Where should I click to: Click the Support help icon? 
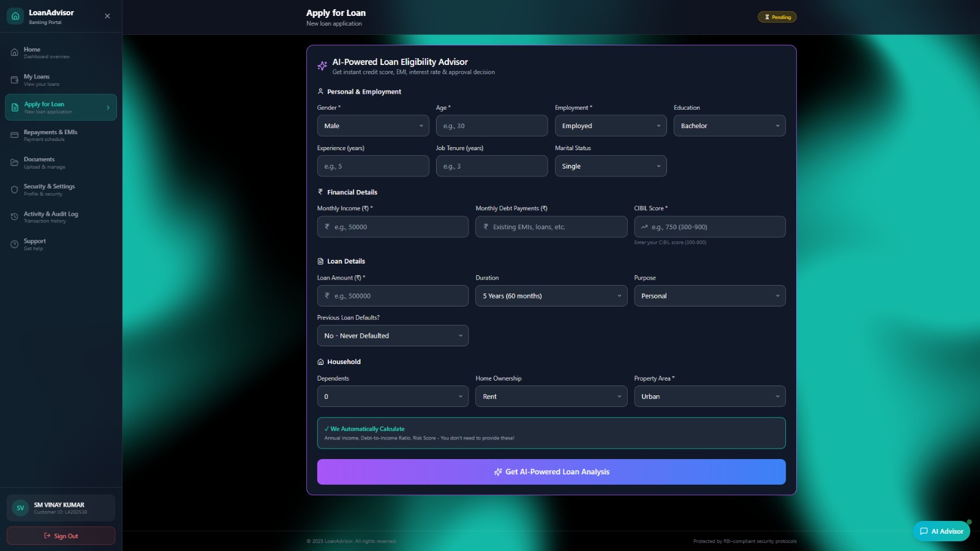14,245
